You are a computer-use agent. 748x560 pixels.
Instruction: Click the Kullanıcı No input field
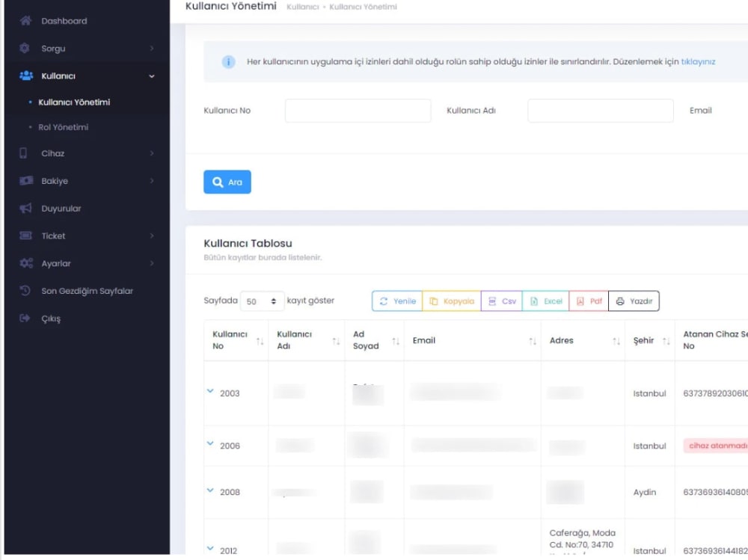pos(358,110)
